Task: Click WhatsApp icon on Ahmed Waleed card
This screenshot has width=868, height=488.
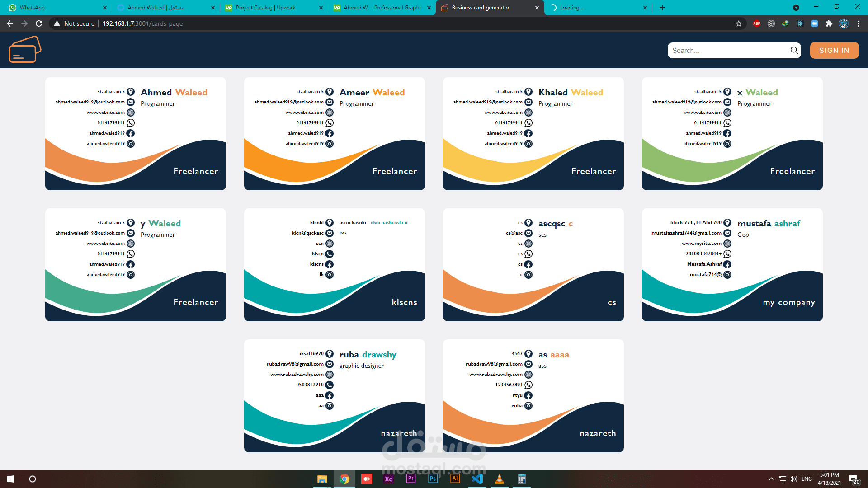Action: [131, 123]
